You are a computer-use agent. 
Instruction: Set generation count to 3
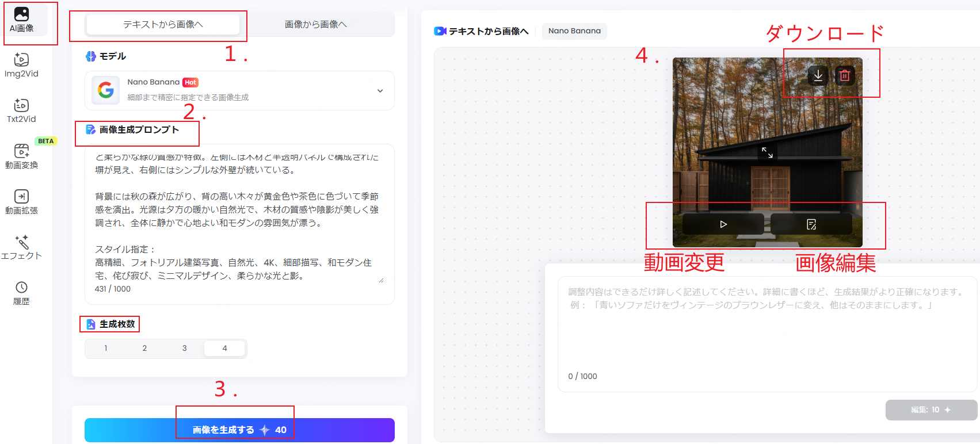[x=185, y=348]
